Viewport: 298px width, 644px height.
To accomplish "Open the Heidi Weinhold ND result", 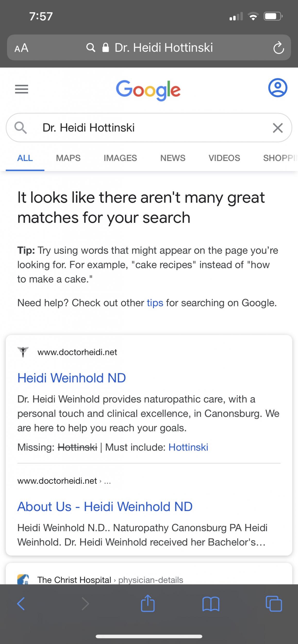I will tap(72, 378).
